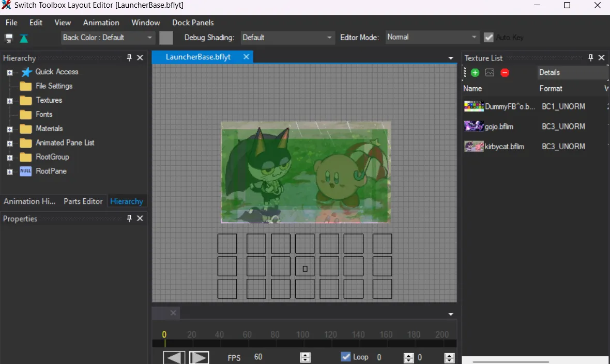Open the Animation menu
The width and height of the screenshot is (610, 364).
tap(101, 23)
